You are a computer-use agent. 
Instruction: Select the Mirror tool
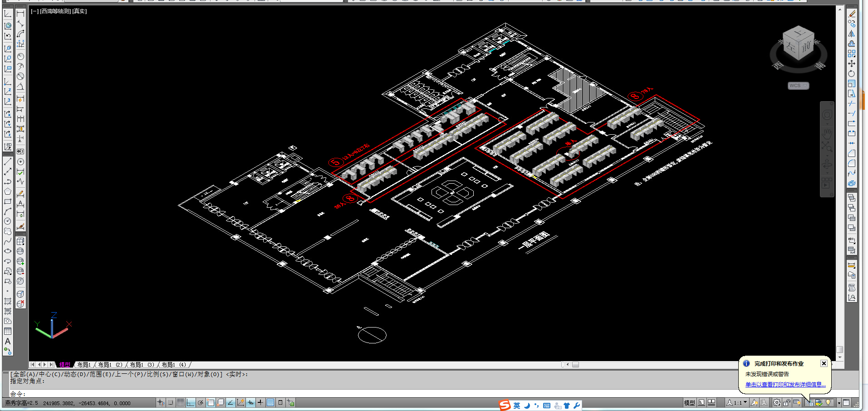click(x=852, y=34)
